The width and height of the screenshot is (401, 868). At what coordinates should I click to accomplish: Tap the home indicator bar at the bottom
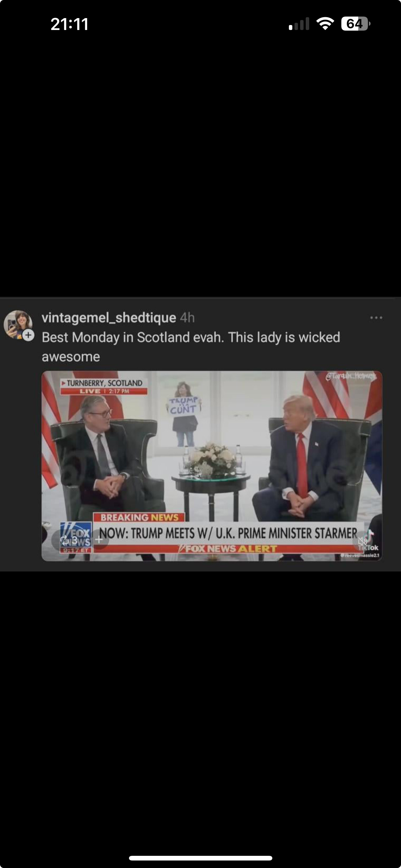tap(200, 858)
